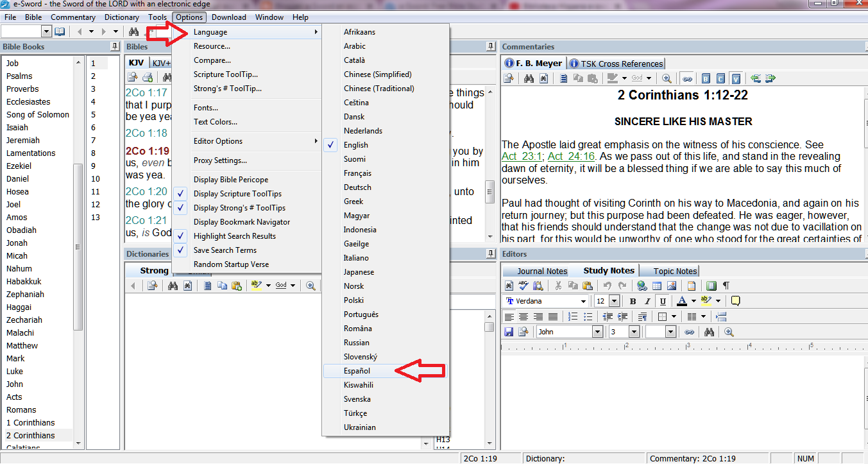
Task: Pin the Bible Books panel
Action: click(114, 46)
